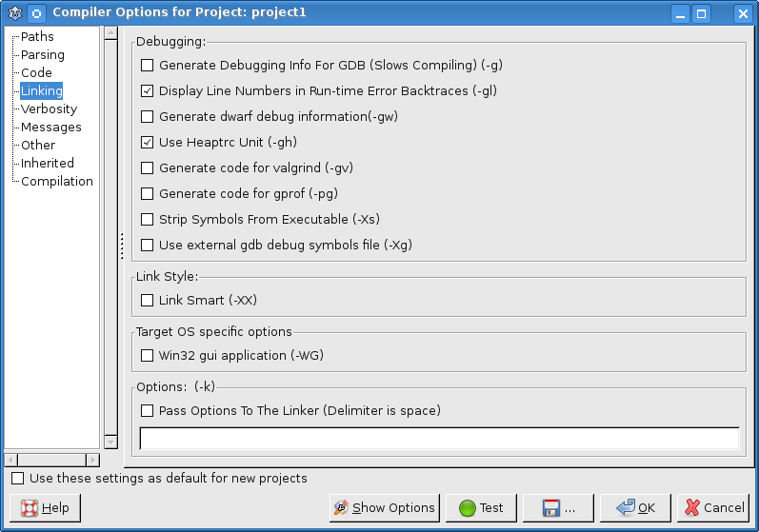Screen dimensions: 759x532
Task: Click the Help lifebuoy button
Action: tap(46, 508)
